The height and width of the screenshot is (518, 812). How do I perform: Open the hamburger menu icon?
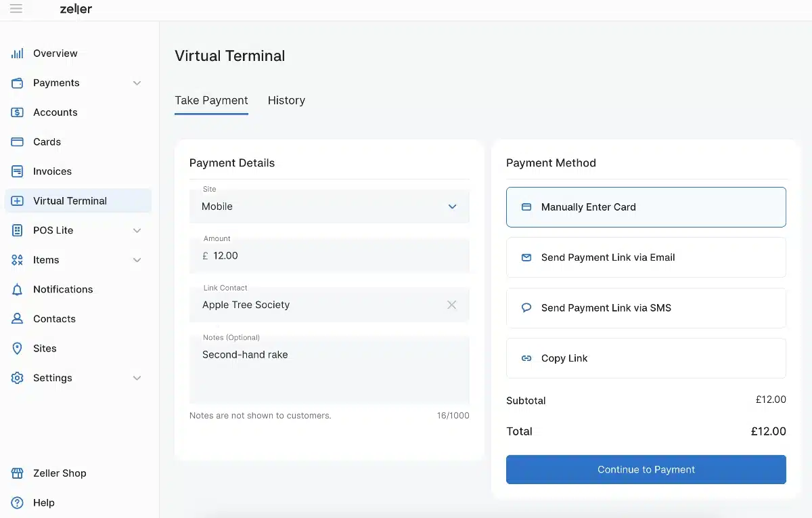point(16,9)
